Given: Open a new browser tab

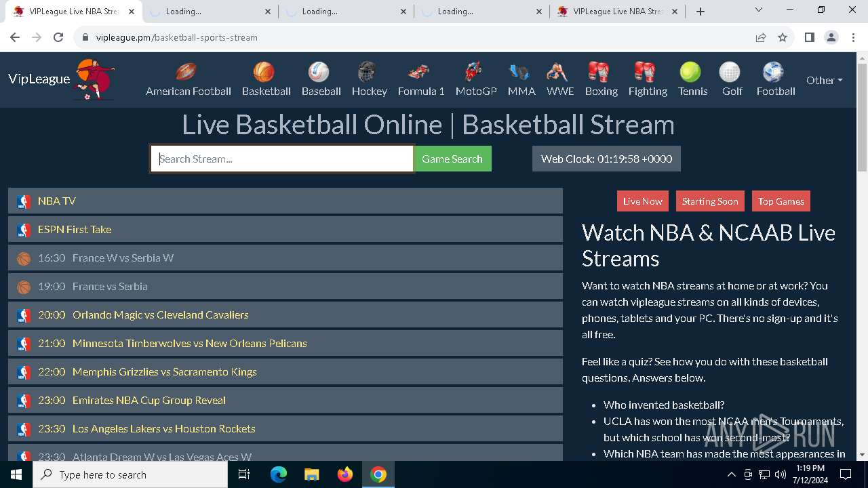Looking at the screenshot, I should point(701,12).
